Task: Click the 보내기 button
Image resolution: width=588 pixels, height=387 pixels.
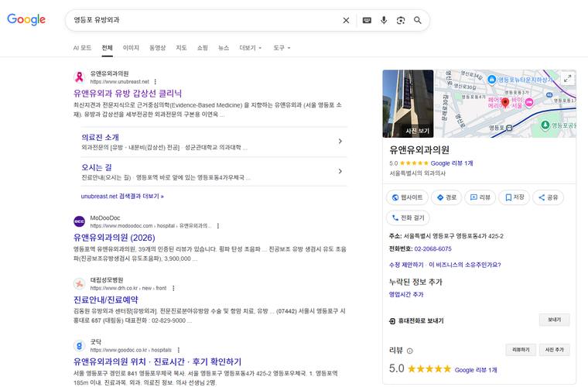Action: (x=554, y=320)
